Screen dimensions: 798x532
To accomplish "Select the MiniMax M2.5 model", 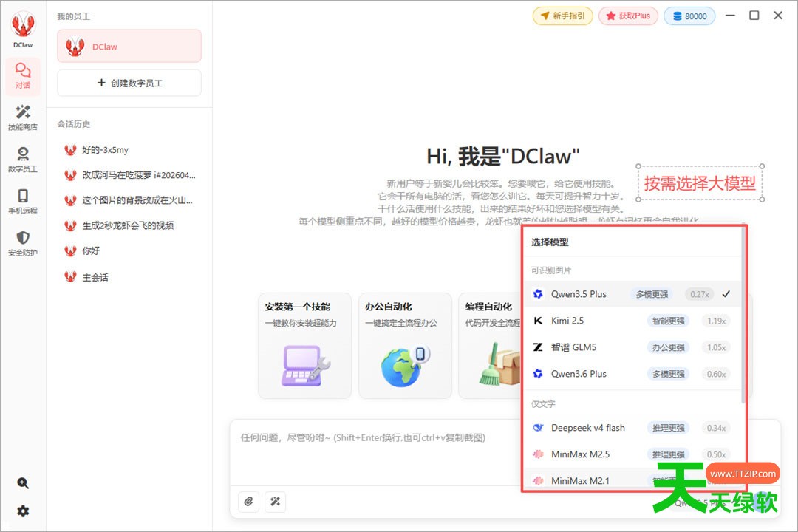I will (631, 454).
